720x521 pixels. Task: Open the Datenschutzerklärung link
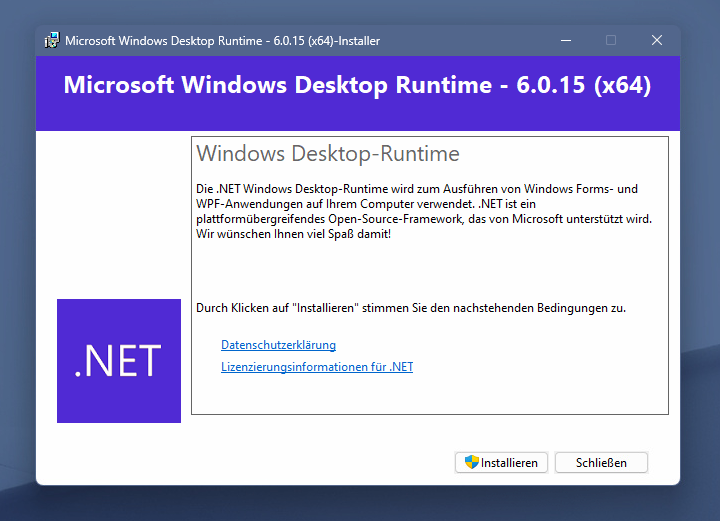coord(278,345)
